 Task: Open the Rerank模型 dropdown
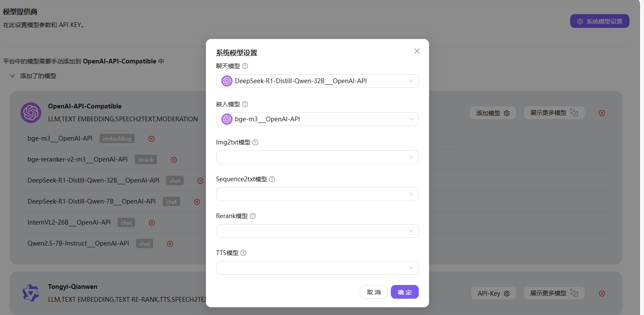[x=317, y=231]
